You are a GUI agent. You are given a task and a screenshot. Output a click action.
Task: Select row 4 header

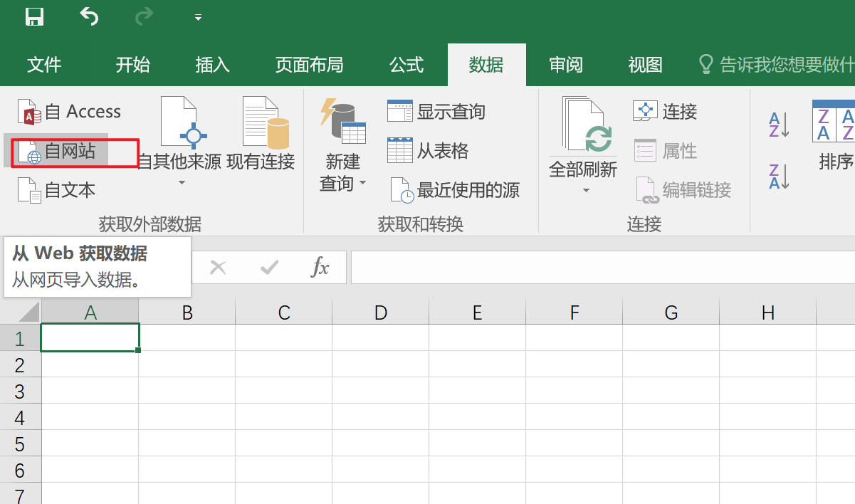point(20,417)
